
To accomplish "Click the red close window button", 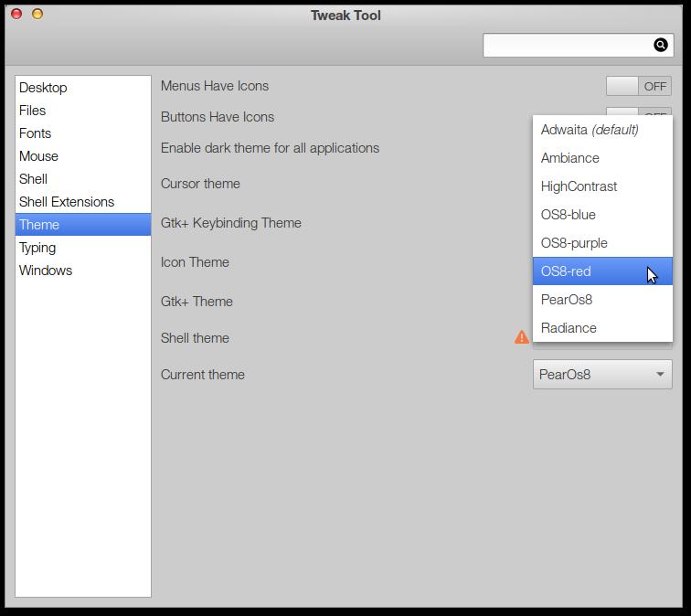I will click(16, 14).
